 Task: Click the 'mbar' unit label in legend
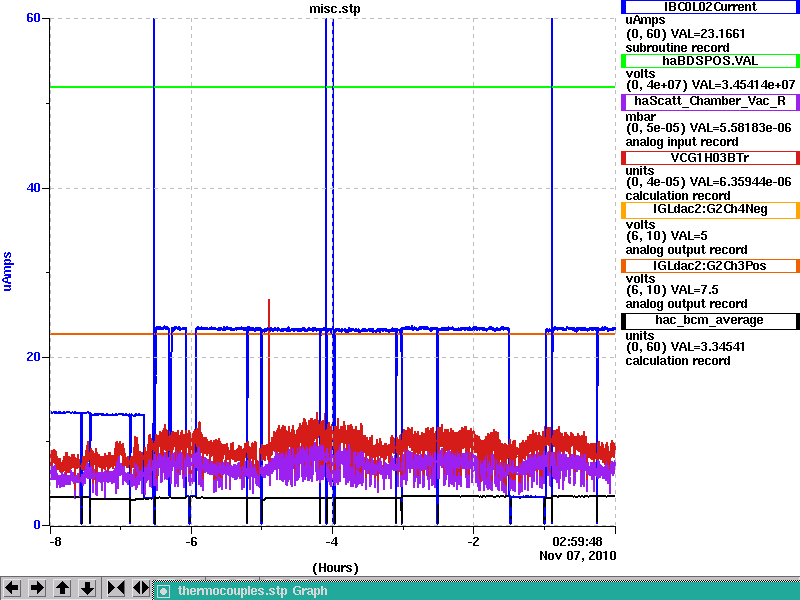[x=640, y=117]
